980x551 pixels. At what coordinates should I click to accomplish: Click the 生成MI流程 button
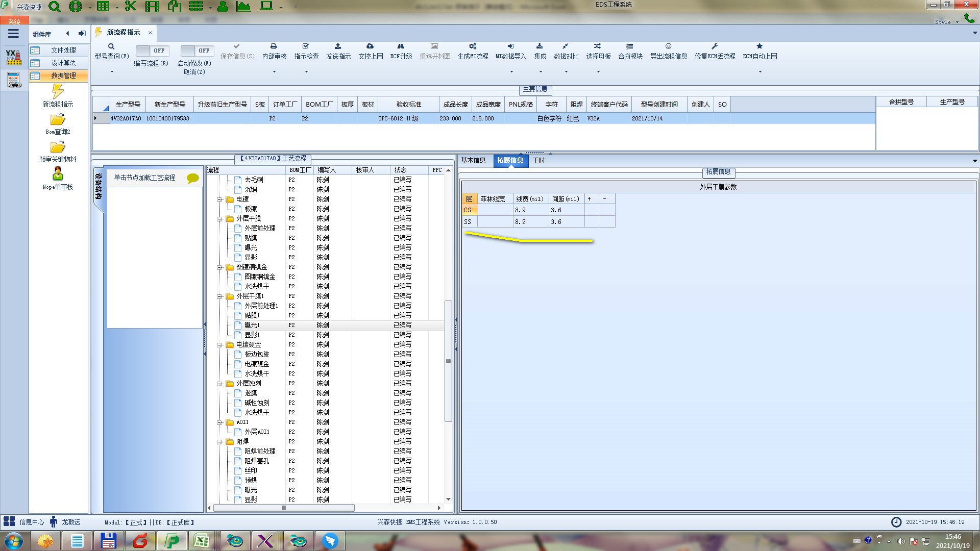click(x=473, y=52)
